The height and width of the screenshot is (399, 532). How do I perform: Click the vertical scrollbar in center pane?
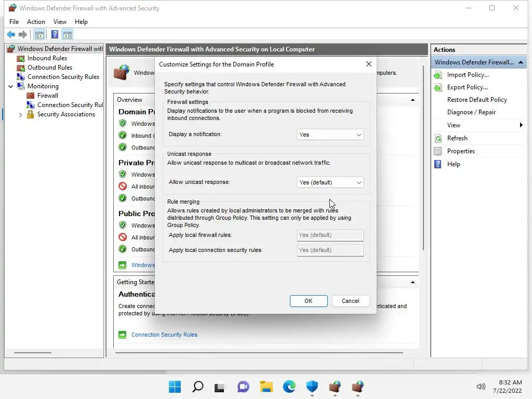(423, 158)
